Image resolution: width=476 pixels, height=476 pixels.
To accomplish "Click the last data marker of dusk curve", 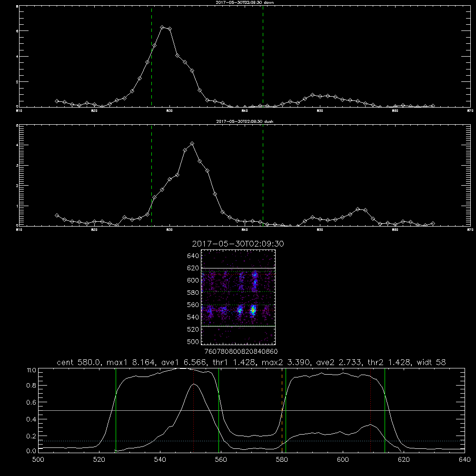I will click(x=433, y=223).
